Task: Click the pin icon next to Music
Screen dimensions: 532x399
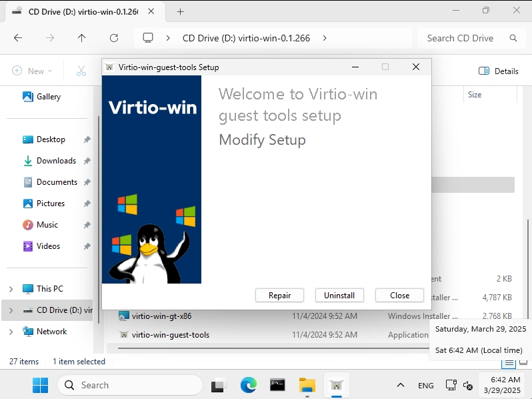Action: point(87,225)
